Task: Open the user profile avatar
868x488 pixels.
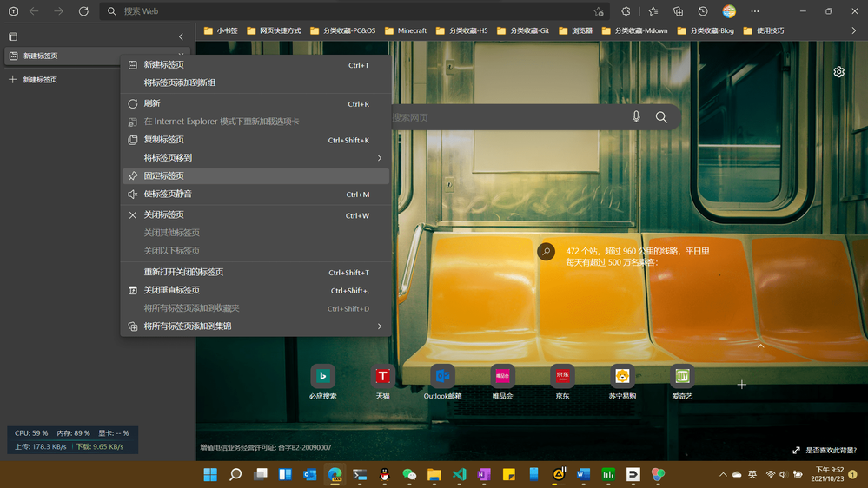Action: [x=729, y=11]
